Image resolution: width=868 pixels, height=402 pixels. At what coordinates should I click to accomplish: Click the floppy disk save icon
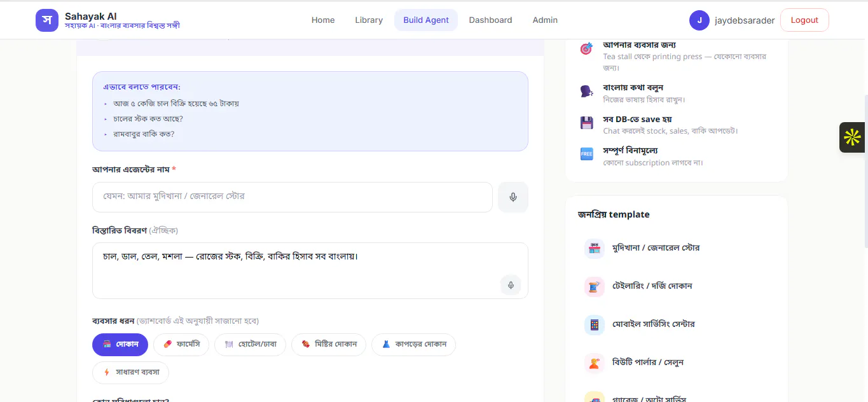point(586,123)
